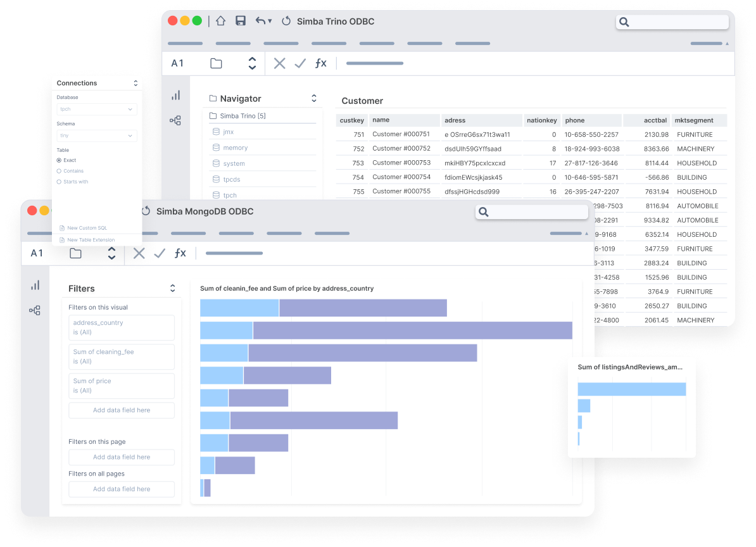Click the refresh icon near Simba Trino ODBC
The width and height of the screenshot is (756, 547).
(286, 21)
